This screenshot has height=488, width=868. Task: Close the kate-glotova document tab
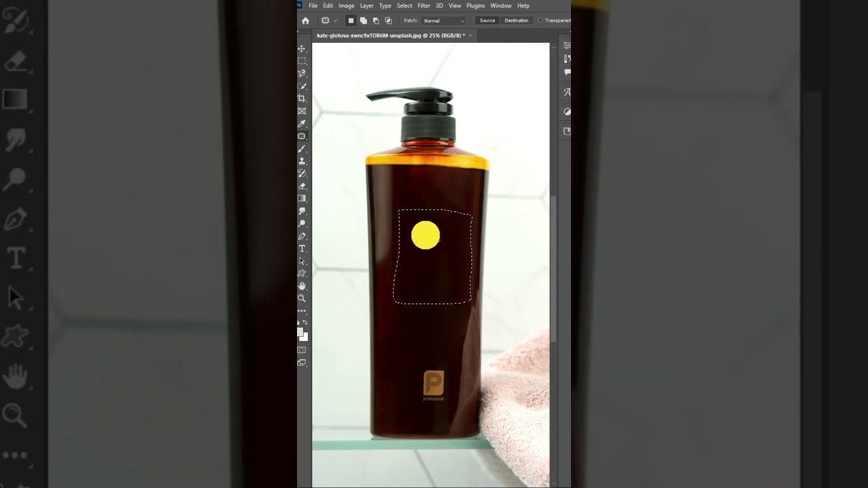[471, 35]
